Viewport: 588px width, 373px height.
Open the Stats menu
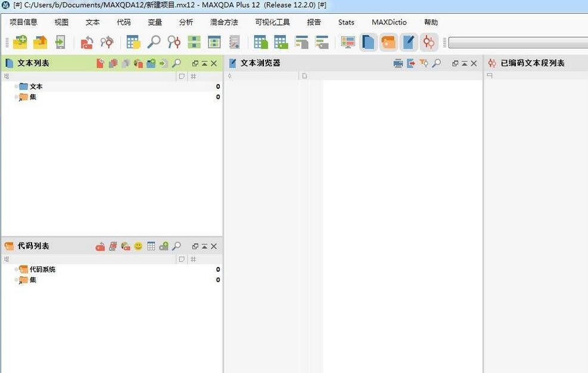coord(346,22)
